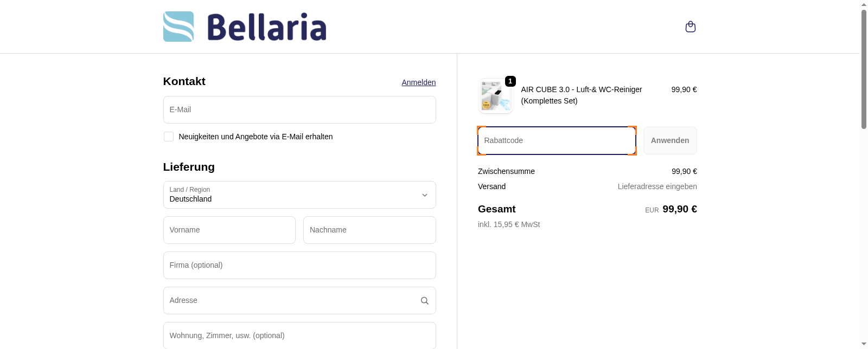Click the magnifier icon in Adresse field
This screenshot has width=868, height=349.
click(424, 300)
